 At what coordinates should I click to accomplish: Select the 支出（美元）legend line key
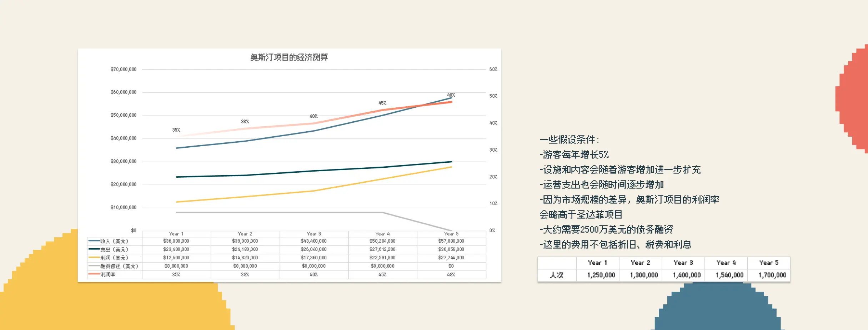click(x=94, y=249)
